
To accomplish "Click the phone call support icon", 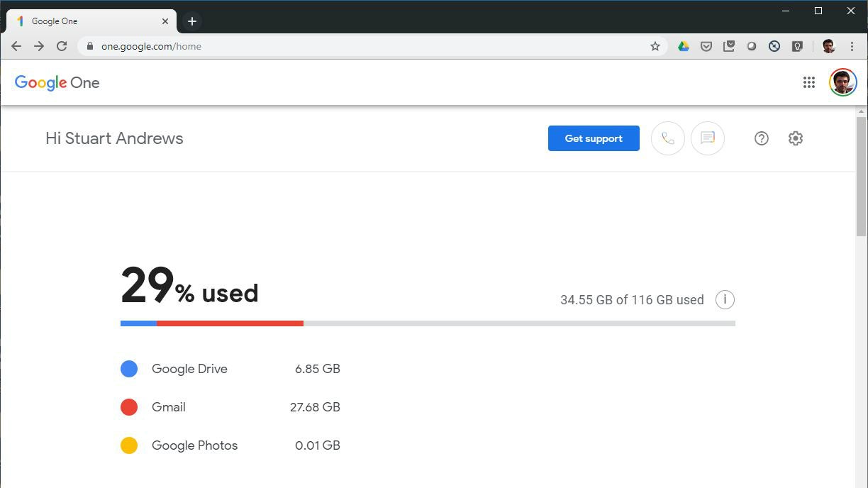I will 668,138.
